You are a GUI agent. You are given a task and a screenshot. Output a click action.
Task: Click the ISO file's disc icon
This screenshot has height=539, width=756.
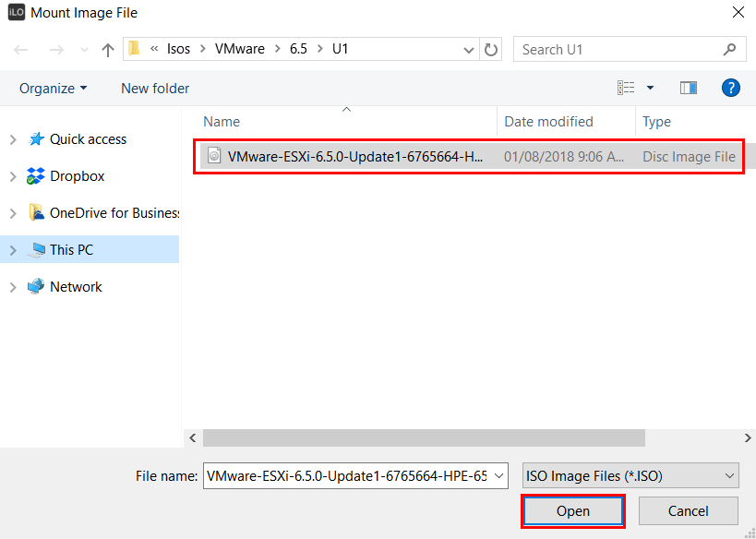(214, 156)
